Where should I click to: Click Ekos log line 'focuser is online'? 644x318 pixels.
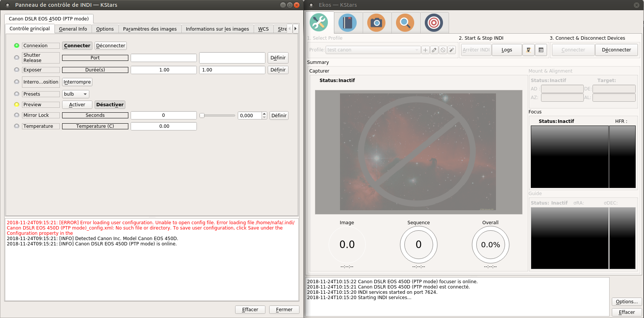point(392,282)
